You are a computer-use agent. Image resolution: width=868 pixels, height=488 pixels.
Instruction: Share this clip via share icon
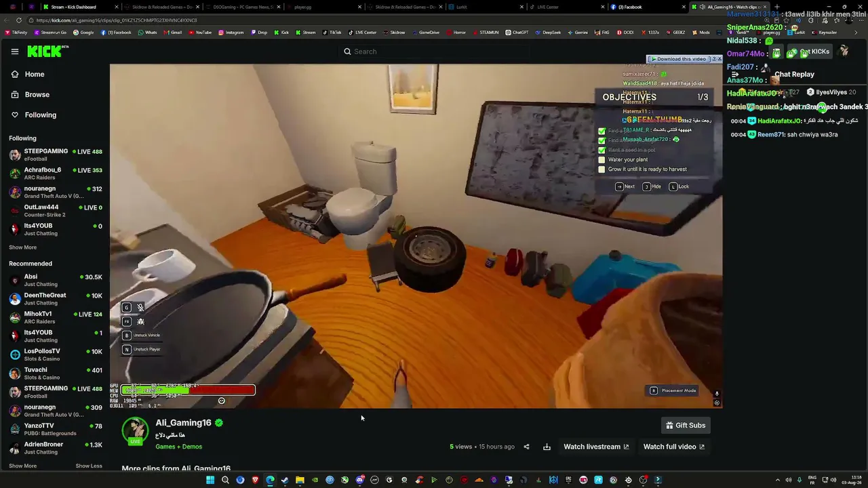(526, 447)
